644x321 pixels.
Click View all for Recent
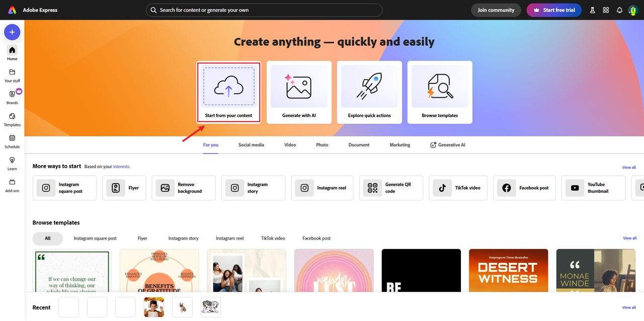tap(629, 307)
